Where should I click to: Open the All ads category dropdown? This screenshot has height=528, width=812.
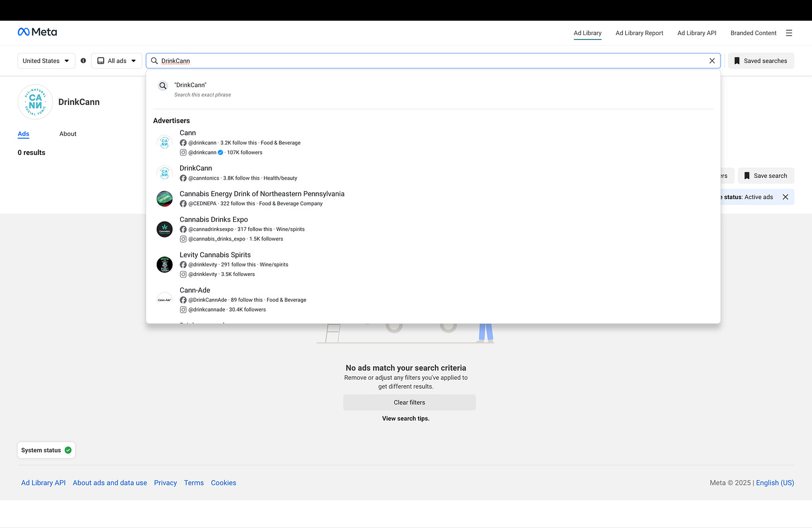117,61
